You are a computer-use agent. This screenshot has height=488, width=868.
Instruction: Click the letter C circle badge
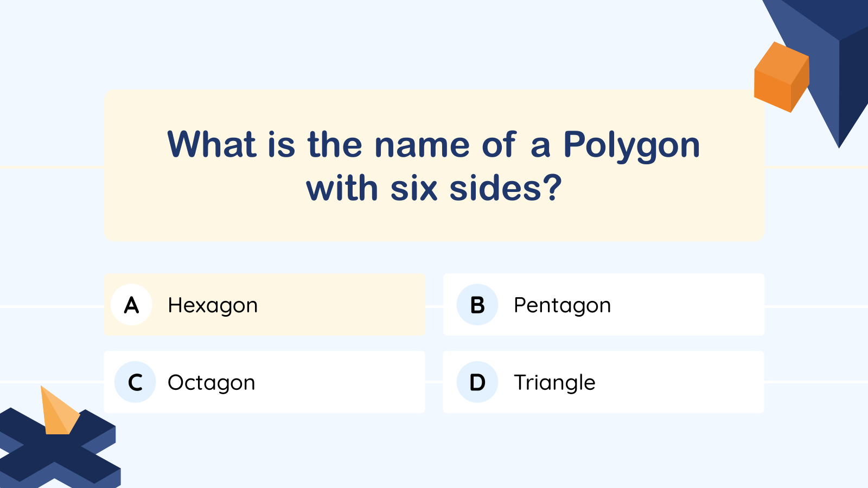[x=135, y=382]
